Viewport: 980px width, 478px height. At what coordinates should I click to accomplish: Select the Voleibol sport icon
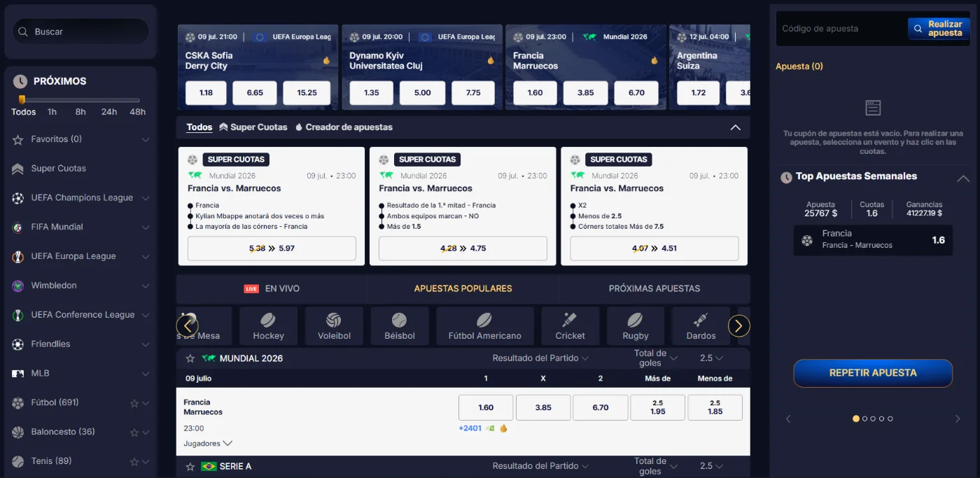point(334,320)
